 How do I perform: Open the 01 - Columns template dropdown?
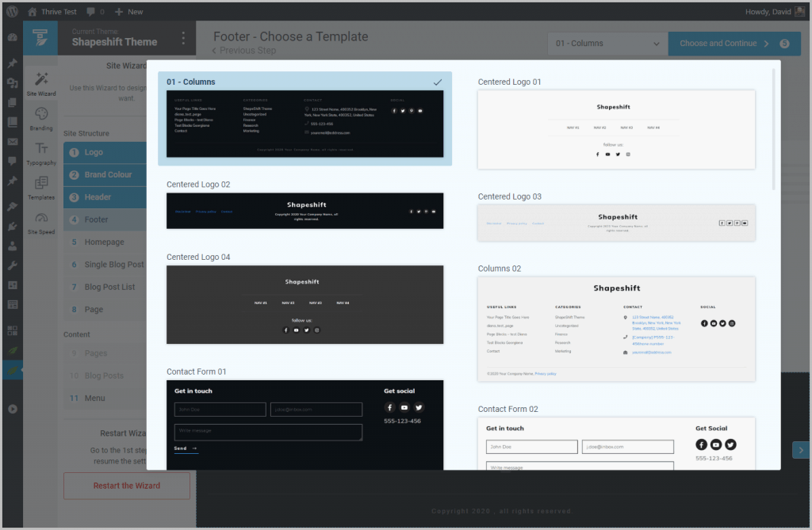coord(607,44)
